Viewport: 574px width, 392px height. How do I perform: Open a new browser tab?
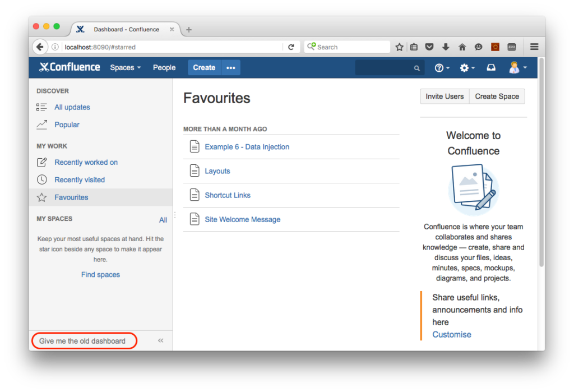(188, 30)
